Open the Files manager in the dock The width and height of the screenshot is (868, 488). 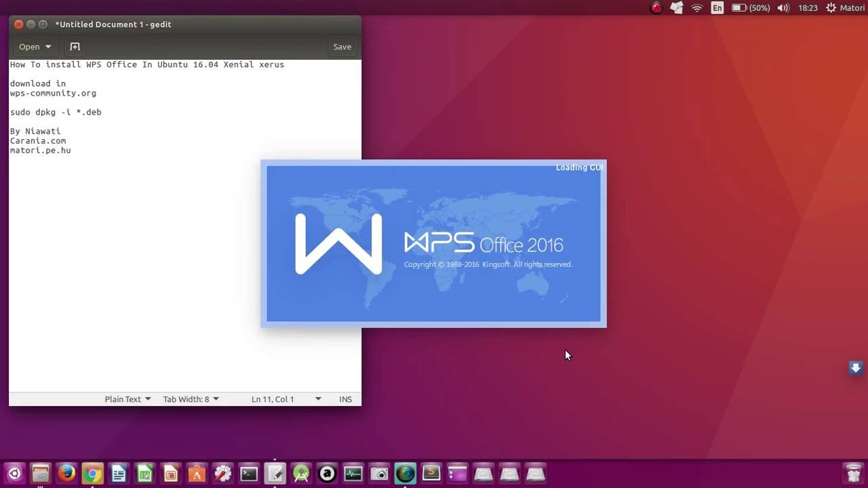tap(41, 473)
